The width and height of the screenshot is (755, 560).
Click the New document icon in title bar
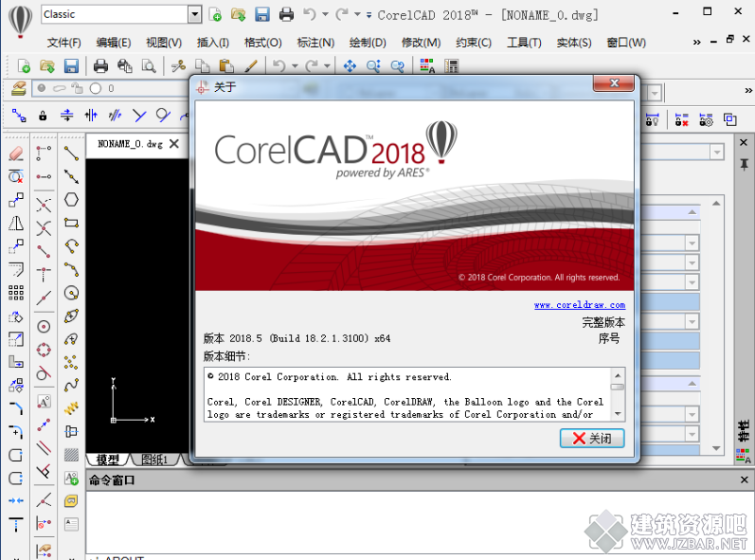coord(215,14)
